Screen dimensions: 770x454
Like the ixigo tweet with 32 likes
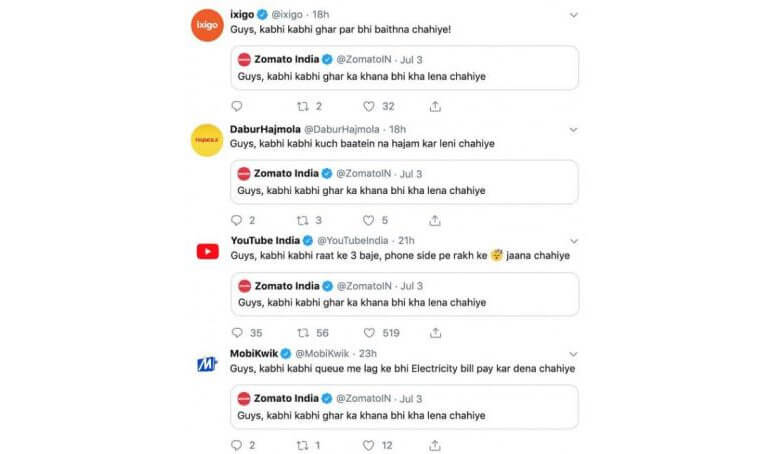369,106
